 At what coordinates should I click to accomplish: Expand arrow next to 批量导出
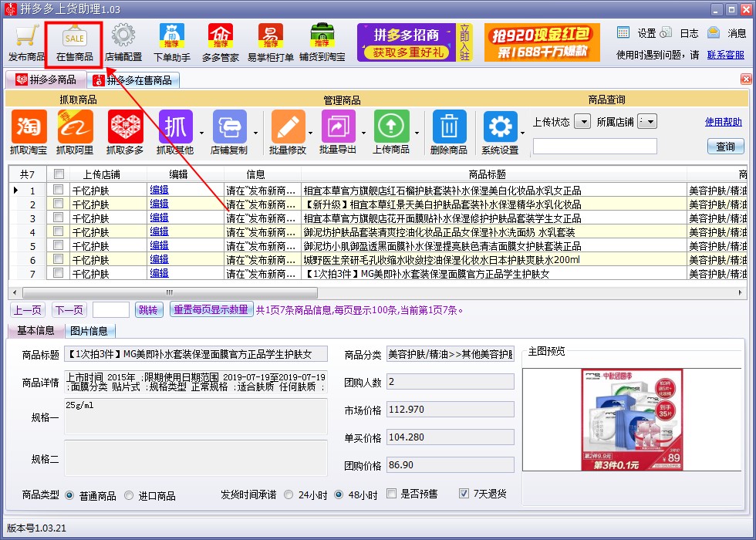[x=363, y=133]
